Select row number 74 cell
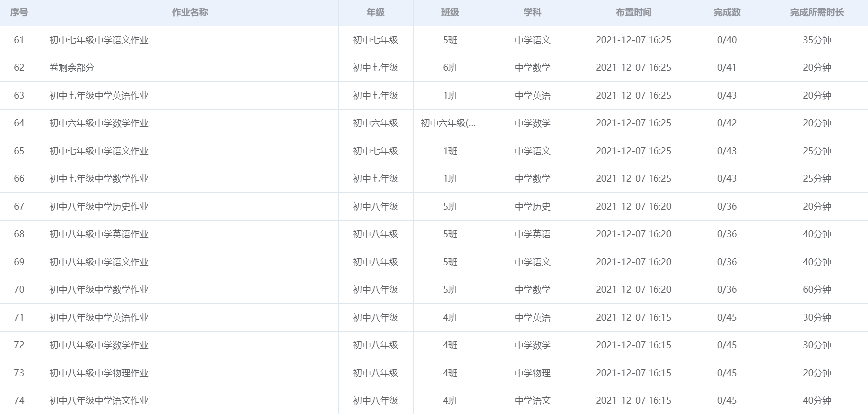Screen dimensions: 868x414 (19, 401)
